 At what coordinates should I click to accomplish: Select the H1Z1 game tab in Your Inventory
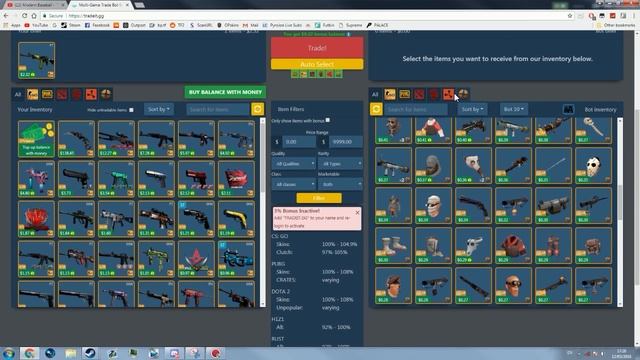(x=77, y=94)
